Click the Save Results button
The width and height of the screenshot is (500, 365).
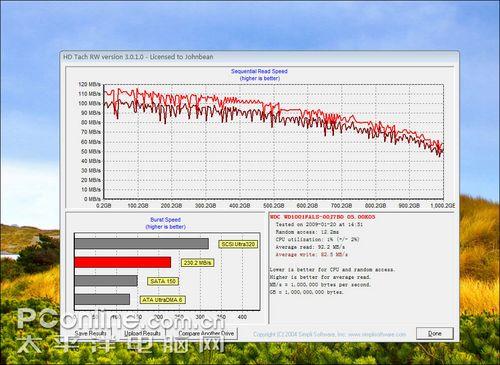click(91, 333)
